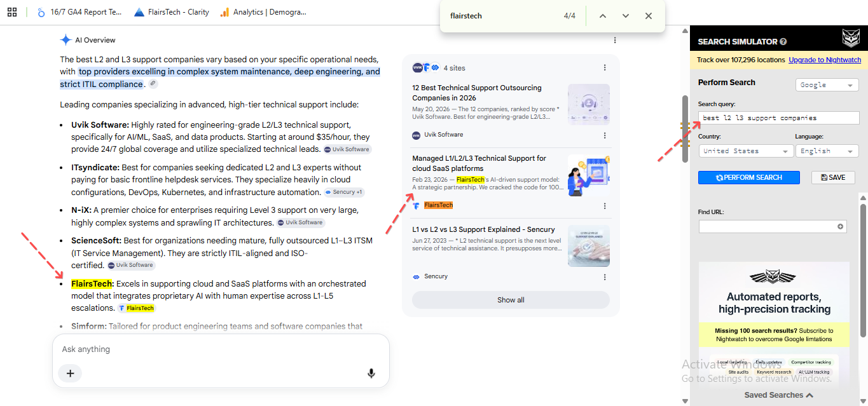Click Show all sites button
Viewport: 868px width, 406px height.
pyautogui.click(x=511, y=300)
